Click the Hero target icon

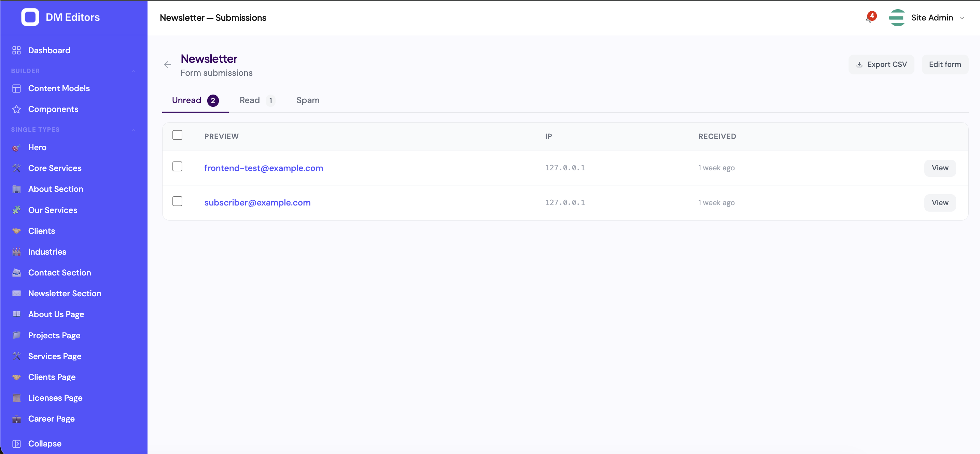click(x=16, y=147)
